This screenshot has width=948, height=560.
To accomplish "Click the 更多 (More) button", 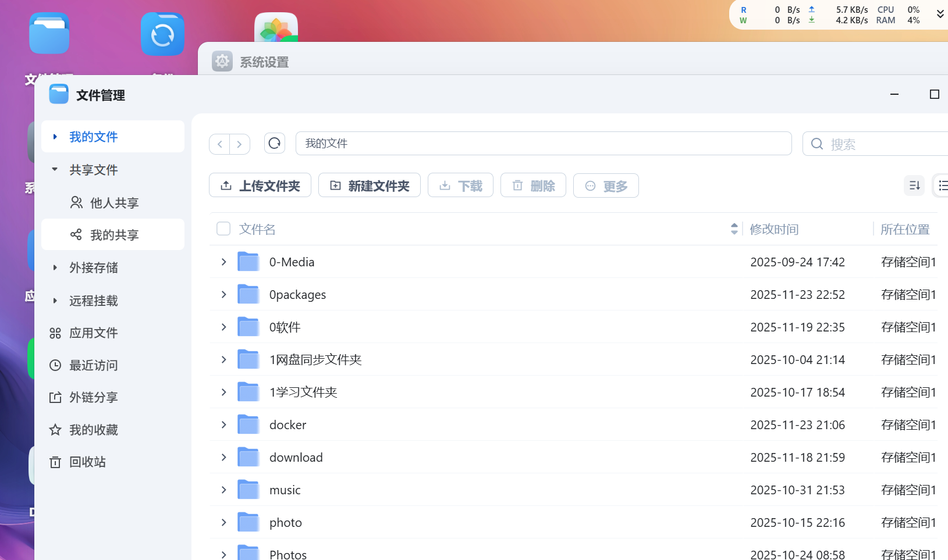I will pyautogui.click(x=605, y=185).
